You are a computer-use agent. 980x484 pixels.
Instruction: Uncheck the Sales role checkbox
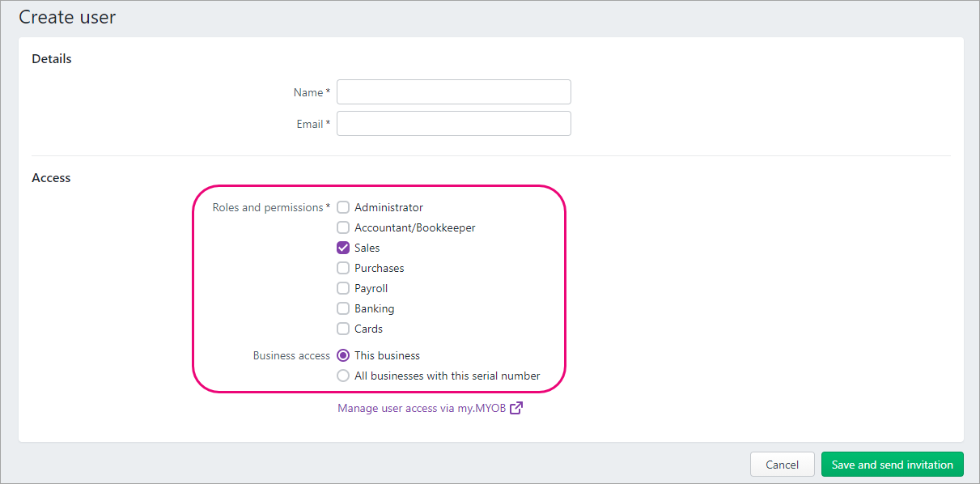pos(343,248)
